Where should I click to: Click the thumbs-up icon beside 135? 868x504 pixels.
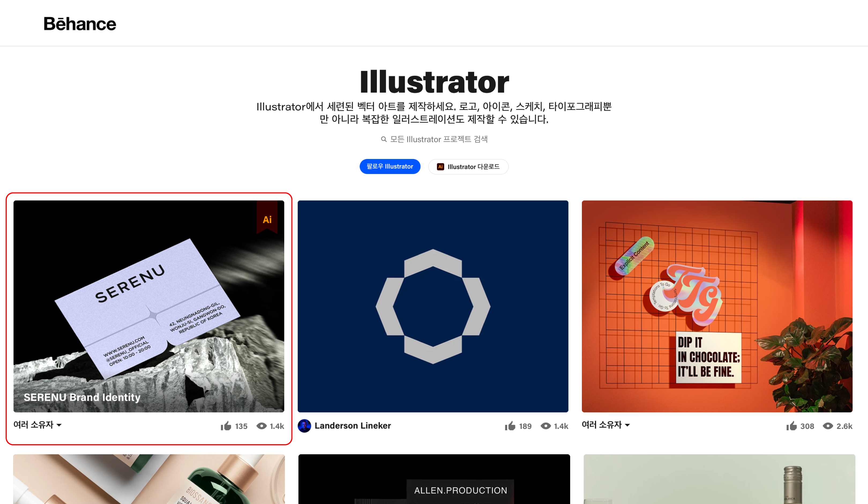[226, 426]
